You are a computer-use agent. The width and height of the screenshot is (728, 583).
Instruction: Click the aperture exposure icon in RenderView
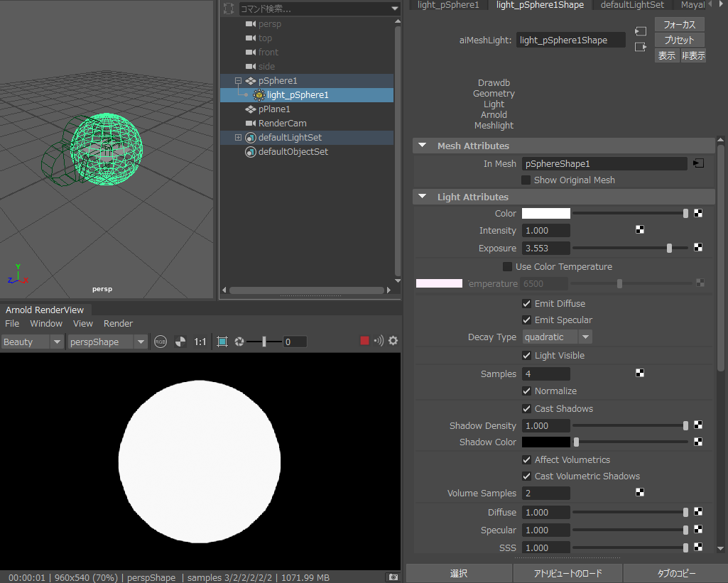point(239,342)
